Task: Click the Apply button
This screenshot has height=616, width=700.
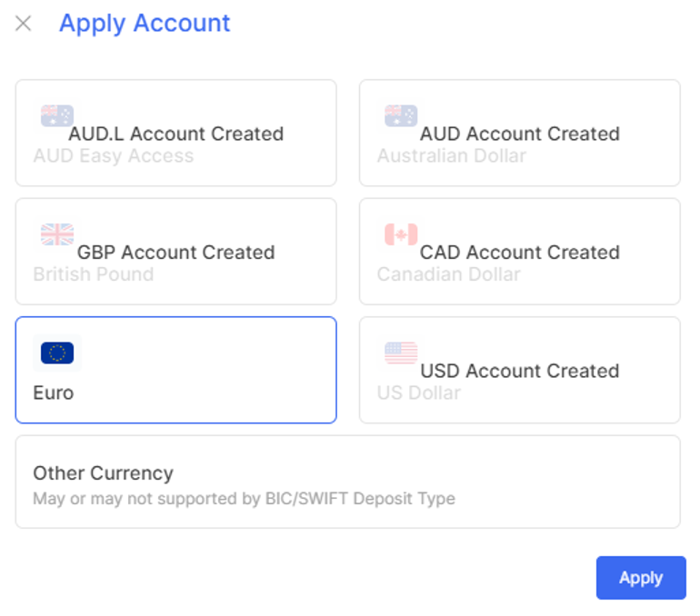Action: pyautogui.click(x=641, y=577)
